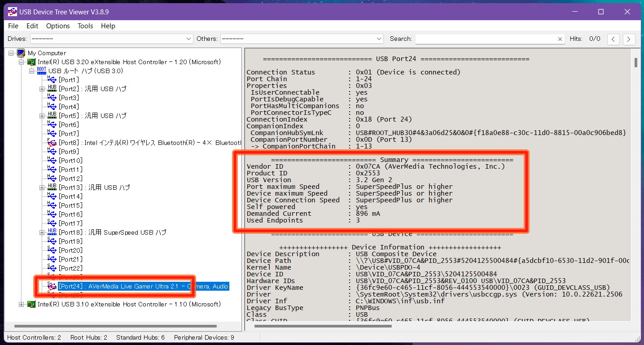Select the [Port22] tree item
The width and height of the screenshot is (644, 345).
tap(70, 268)
